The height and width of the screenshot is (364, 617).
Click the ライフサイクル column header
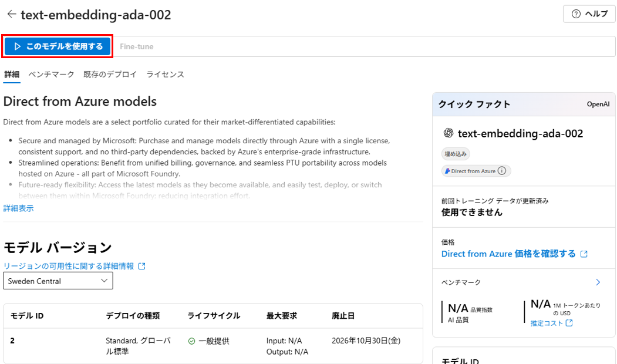(214, 316)
